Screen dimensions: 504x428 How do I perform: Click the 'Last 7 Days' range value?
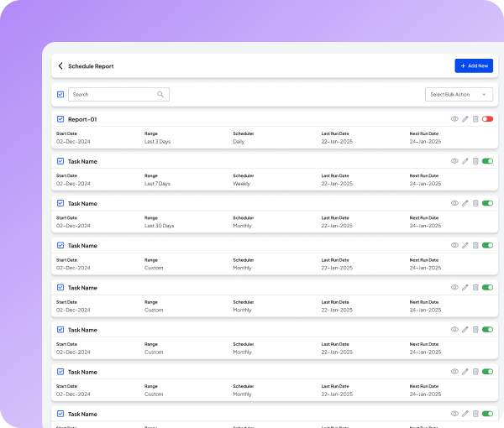(157, 184)
